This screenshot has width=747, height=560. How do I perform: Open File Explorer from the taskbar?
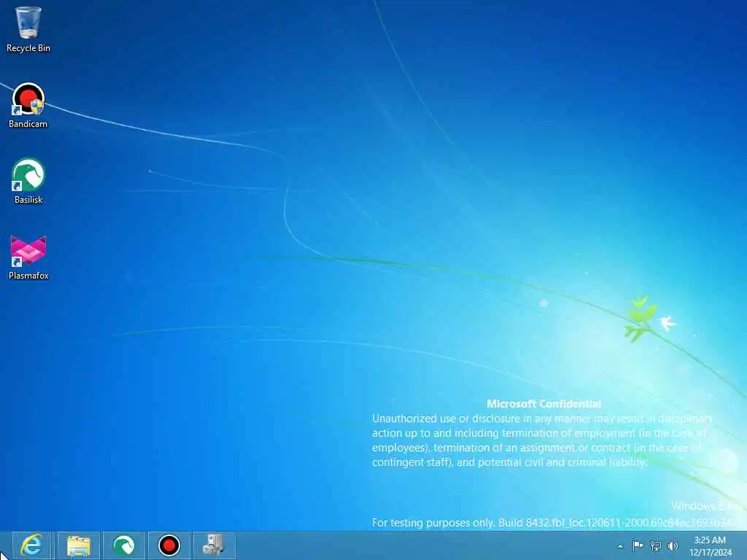(x=79, y=545)
